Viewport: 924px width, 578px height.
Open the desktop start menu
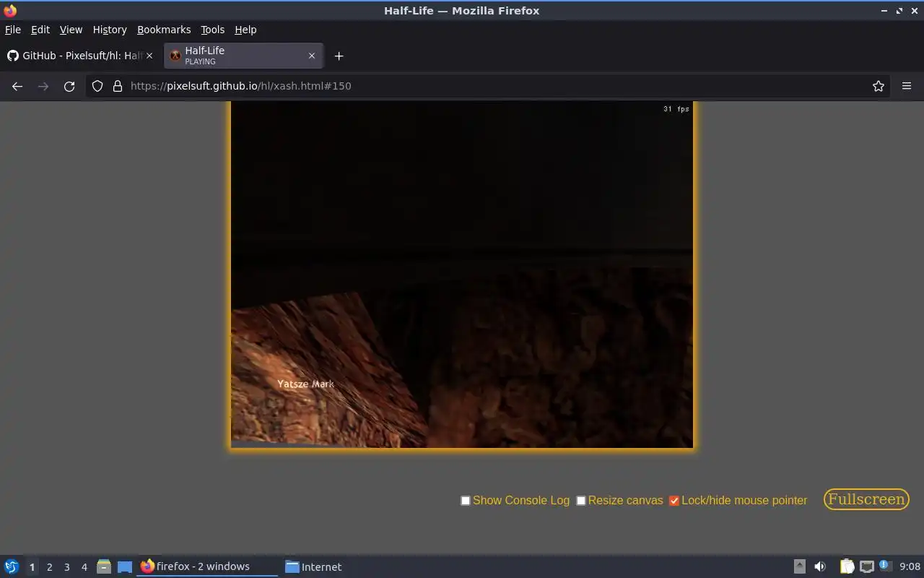coord(12,566)
